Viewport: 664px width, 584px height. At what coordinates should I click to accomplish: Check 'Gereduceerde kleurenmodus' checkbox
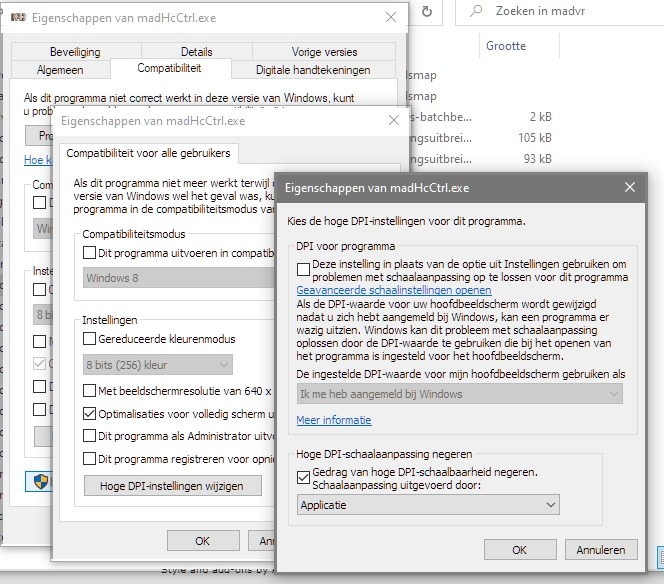click(89, 339)
